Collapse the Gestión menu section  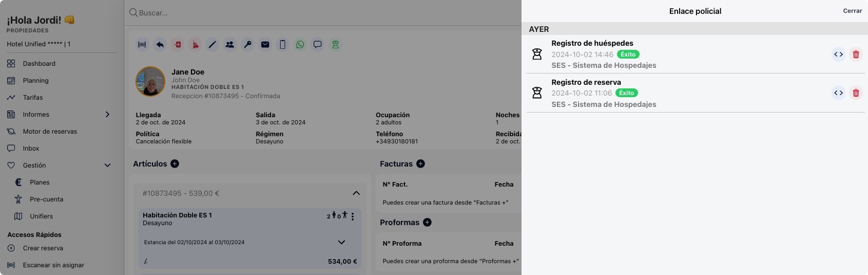(x=107, y=166)
